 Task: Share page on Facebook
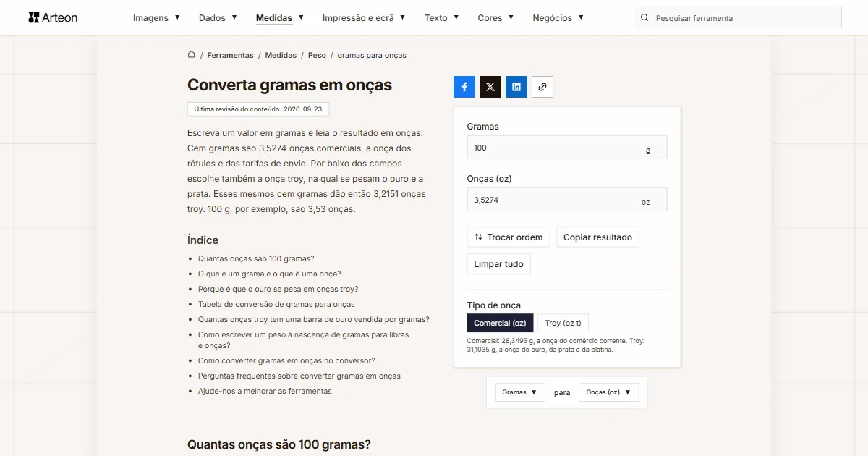tap(464, 87)
